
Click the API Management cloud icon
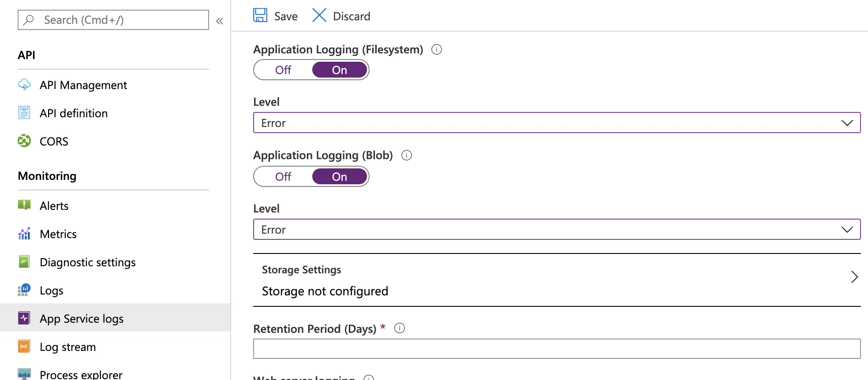24,85
